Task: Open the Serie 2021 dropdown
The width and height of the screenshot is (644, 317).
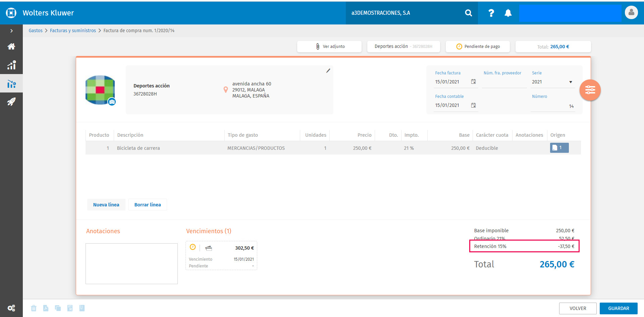Action: click(552, 82)
